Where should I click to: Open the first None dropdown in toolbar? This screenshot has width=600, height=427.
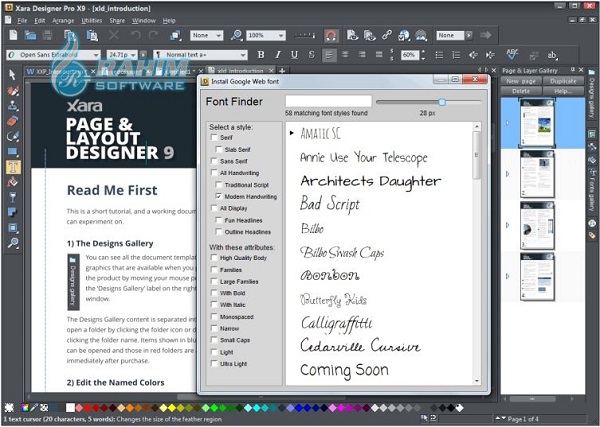(x=219, y=36)
